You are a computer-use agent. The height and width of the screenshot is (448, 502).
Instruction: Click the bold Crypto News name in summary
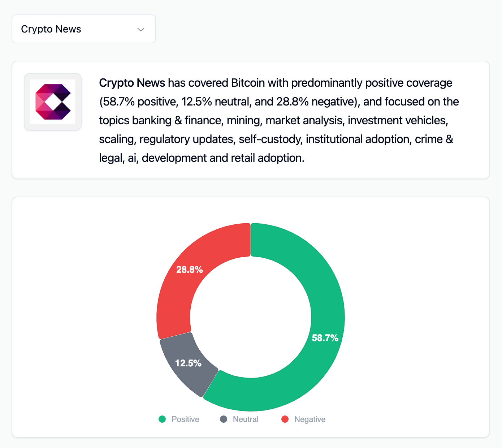[x=132, y=83]
